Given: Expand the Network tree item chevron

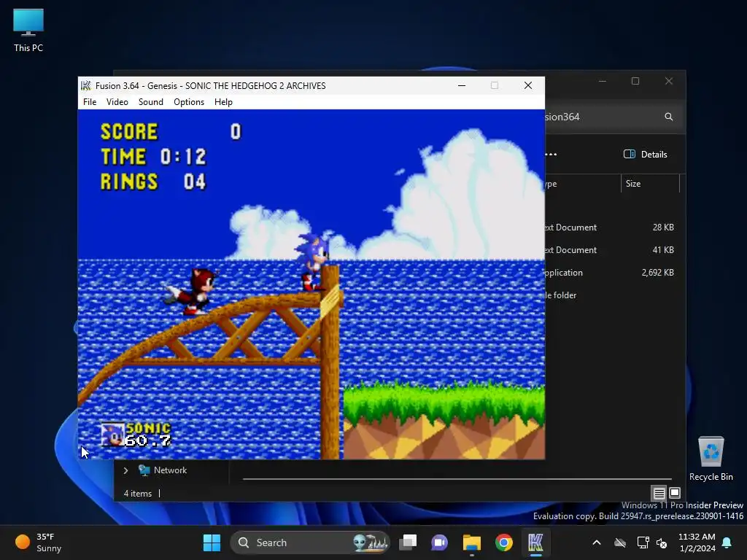Looking at the screenshot, I should pyautogui.click(x=125, y=470).
